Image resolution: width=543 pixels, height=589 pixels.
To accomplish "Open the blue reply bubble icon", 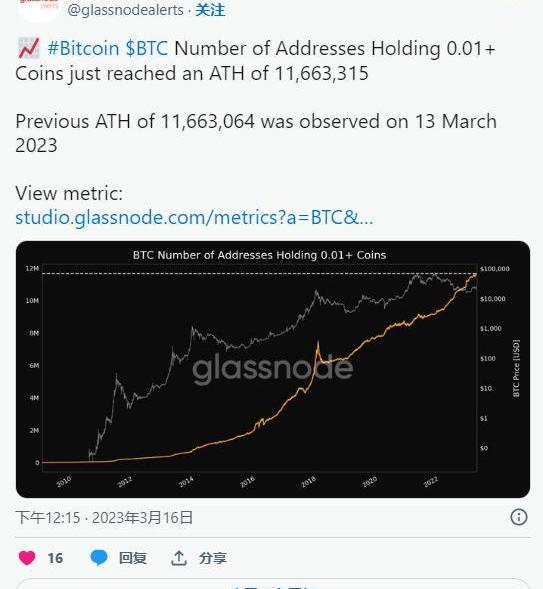I will click(99, 558).
